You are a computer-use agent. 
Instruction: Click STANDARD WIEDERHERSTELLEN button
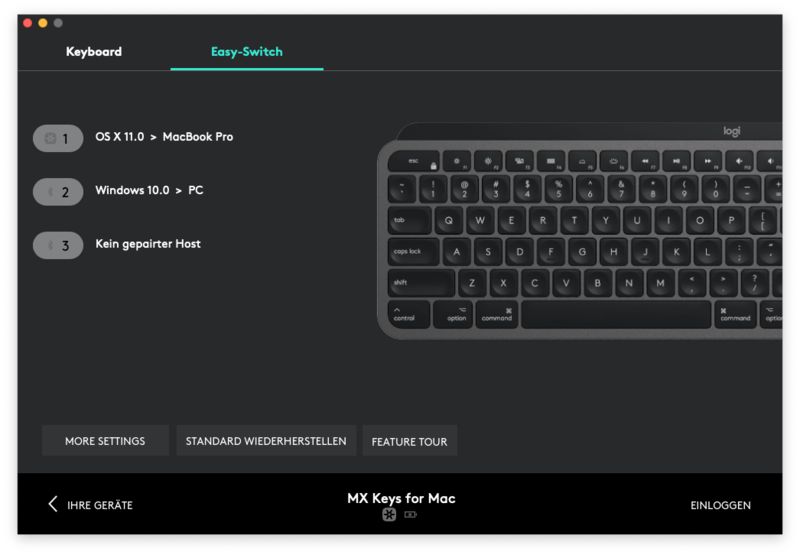(x=266, y=441)
